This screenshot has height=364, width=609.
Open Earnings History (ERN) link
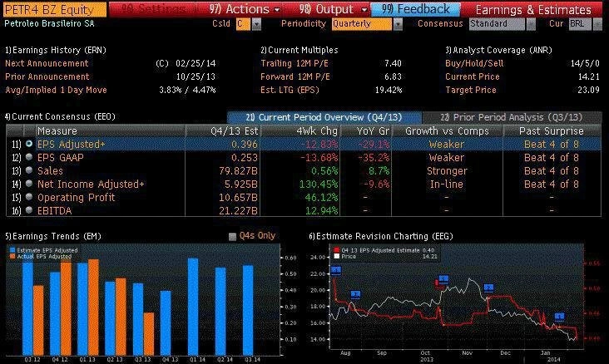55,50
